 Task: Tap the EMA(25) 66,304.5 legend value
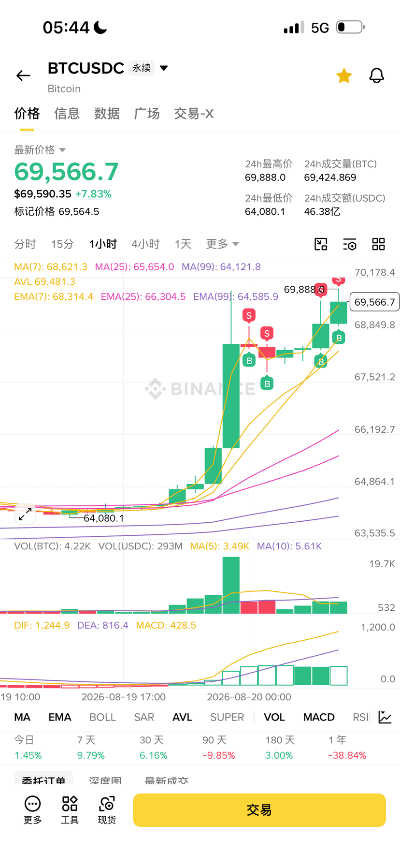click(x=143, y=296)
